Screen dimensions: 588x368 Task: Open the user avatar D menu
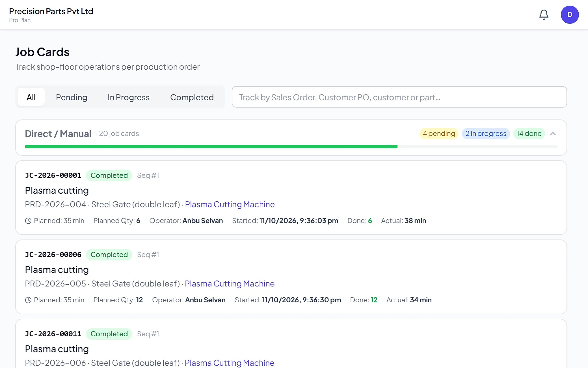tap(570, 15)
